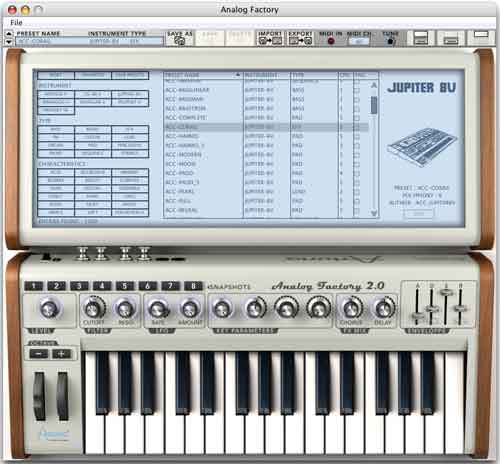
Task: Select the next preset with down arrow
Action: 9,41
